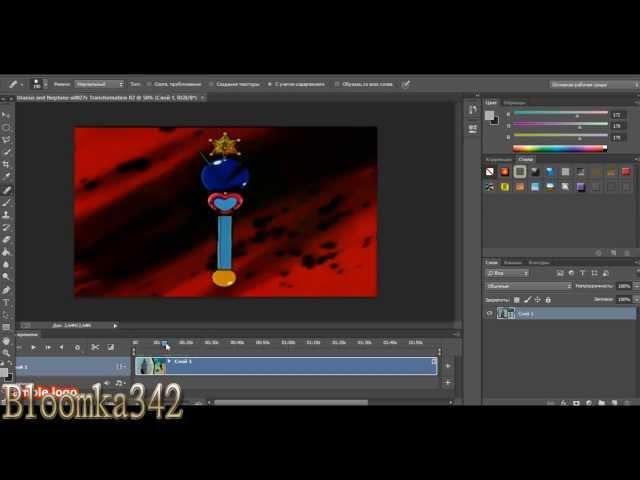Play the timeline video

33,347
